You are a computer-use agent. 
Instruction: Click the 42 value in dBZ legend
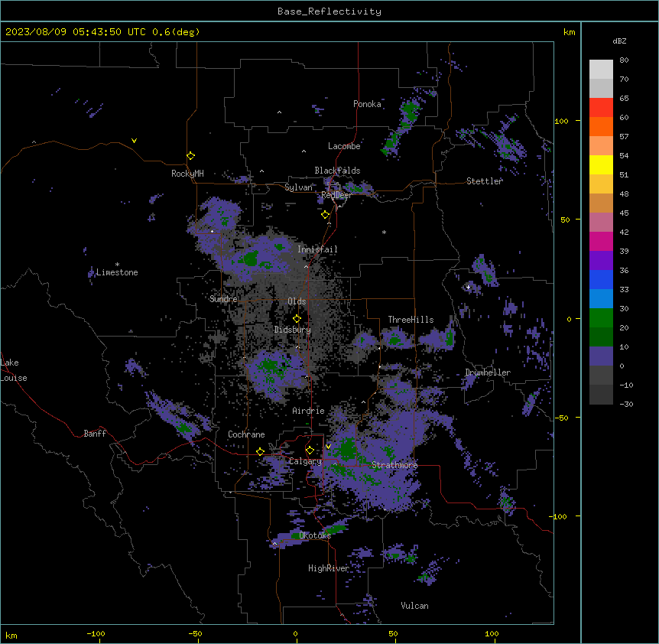pos(624,232)
